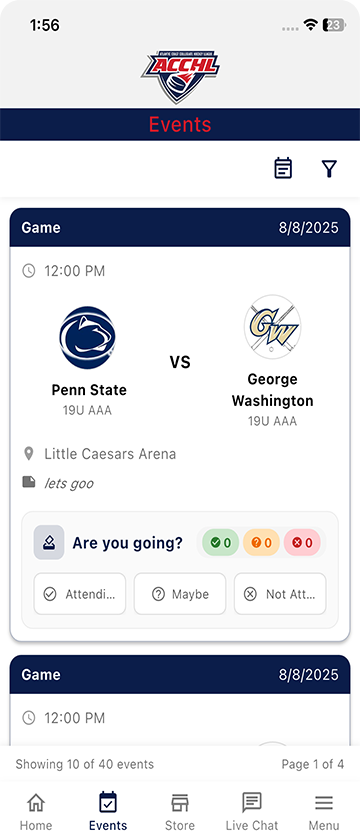This screenshot has width=360, height=836.
Task: Select the Not Attending RSVP option
Action: tap(280, 594)
